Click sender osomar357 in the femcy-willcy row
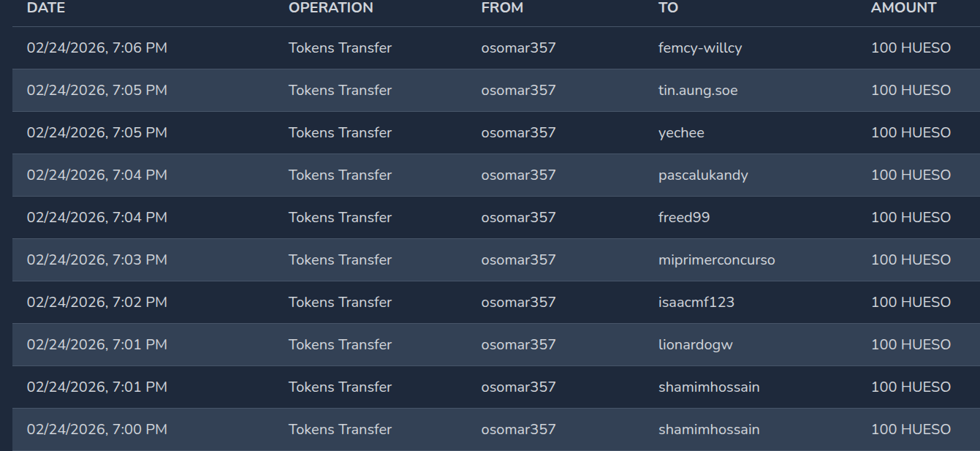This screenshot has width=980, height=451. (x=518, y=48)
